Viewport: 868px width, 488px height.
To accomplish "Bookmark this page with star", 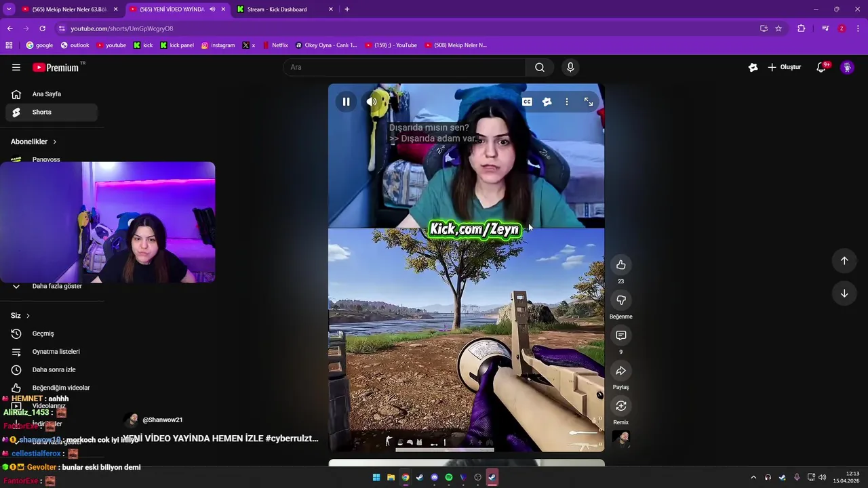I will [778, 28].
